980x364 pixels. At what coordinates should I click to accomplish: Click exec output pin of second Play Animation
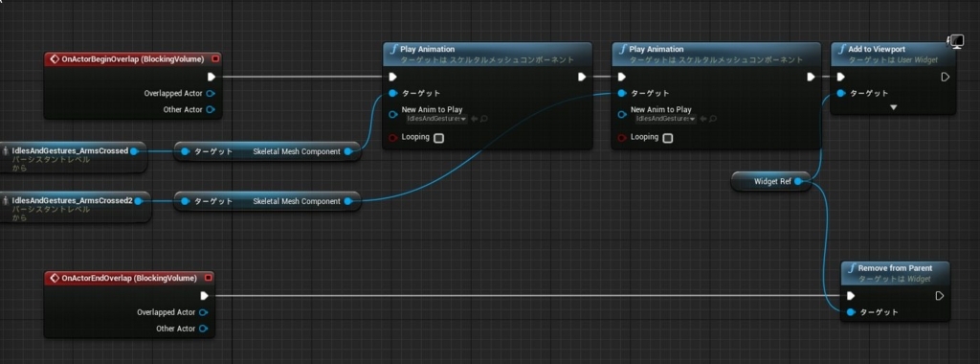coord(811,77)
